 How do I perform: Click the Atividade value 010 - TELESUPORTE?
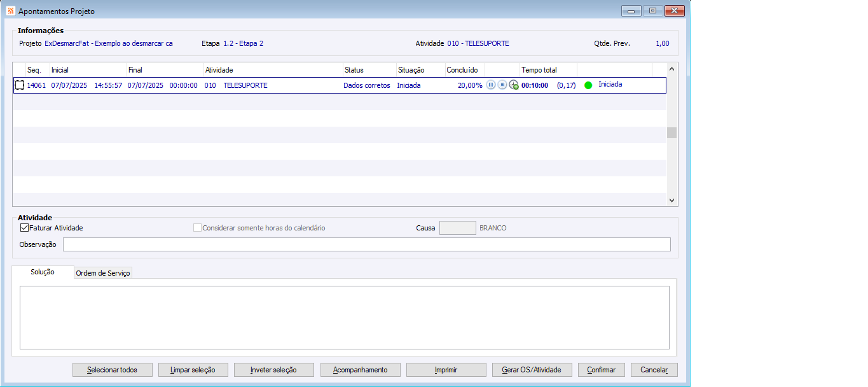[x=478, y=43]
